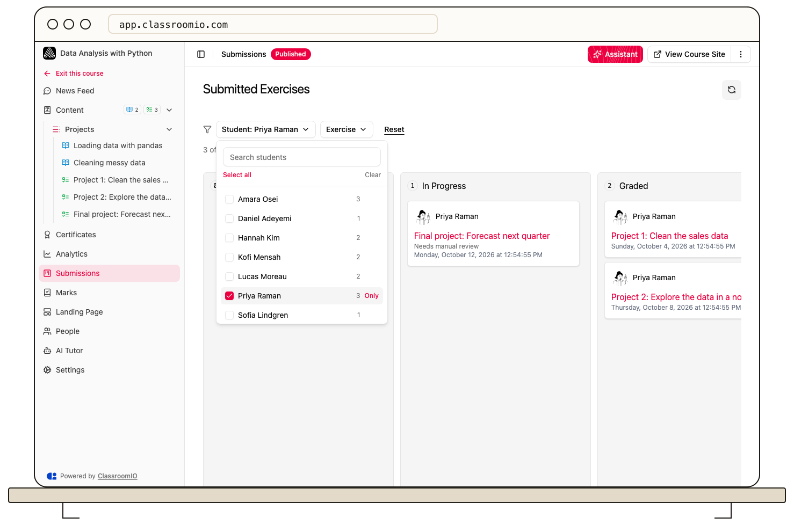Click the ClassroomIO logo beside the course title
This screenshot has height=532, width=794.
49,53
